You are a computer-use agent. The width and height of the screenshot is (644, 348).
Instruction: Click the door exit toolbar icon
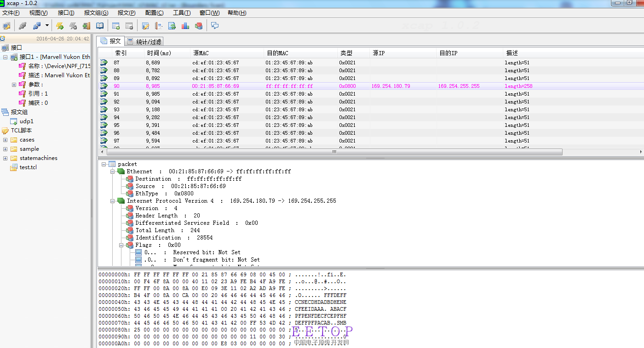(x=86, y=26)
